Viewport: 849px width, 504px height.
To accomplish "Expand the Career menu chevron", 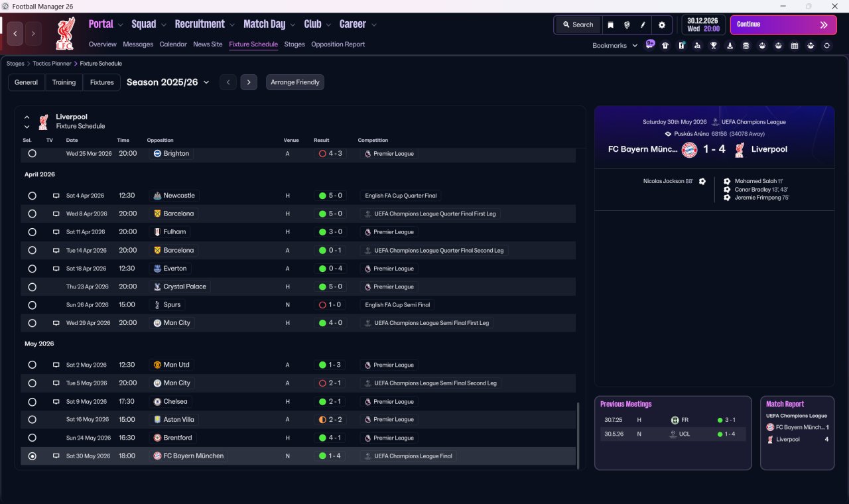I will [x=373, y=25].
